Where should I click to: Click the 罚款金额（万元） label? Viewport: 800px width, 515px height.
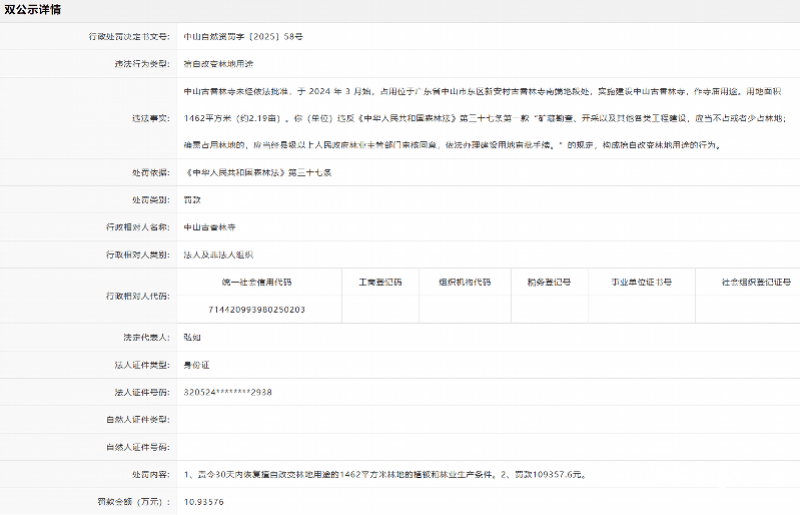pos(134,502)
